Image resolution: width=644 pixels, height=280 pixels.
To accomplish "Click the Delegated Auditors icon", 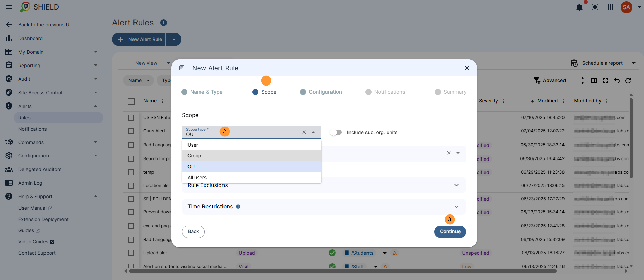I will tap(9, 169).
